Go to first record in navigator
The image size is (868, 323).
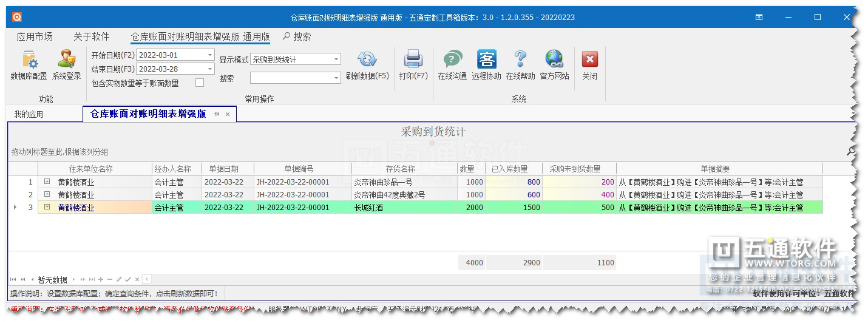13,279
